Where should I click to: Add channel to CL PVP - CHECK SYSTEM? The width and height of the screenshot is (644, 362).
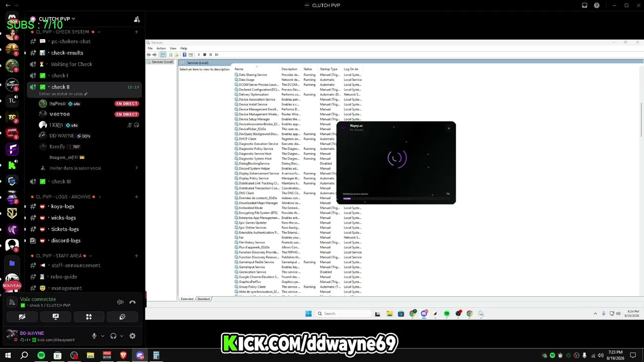coord(136,32)
